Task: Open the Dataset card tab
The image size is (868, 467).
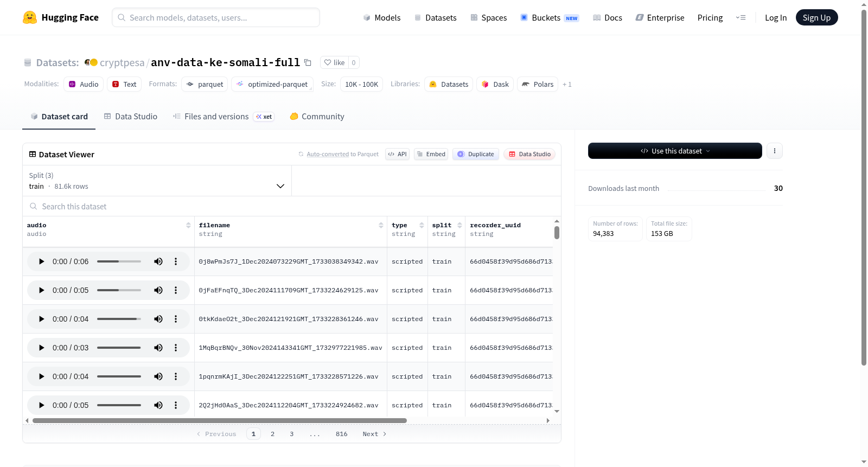Action: tap(59, 117)
